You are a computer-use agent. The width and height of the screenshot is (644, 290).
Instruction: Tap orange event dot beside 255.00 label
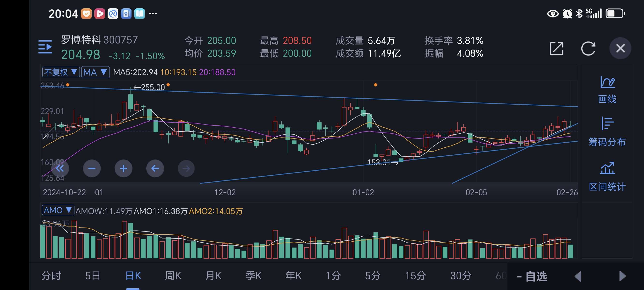[168, 85]
